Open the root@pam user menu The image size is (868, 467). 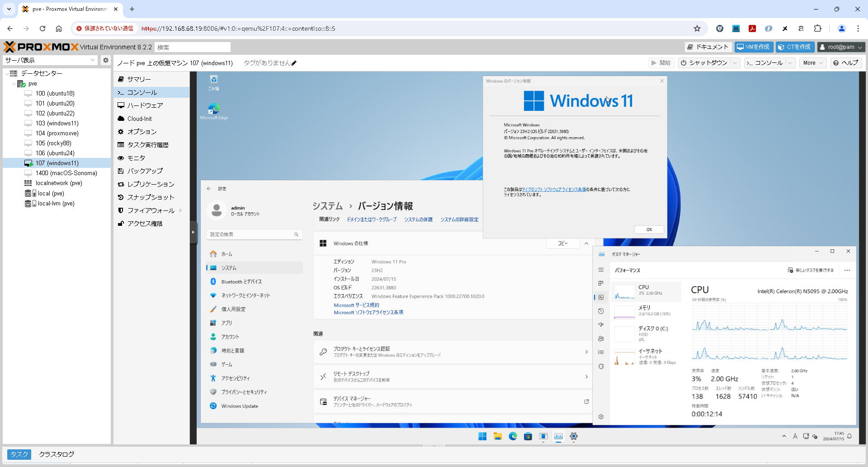[841, 47]
